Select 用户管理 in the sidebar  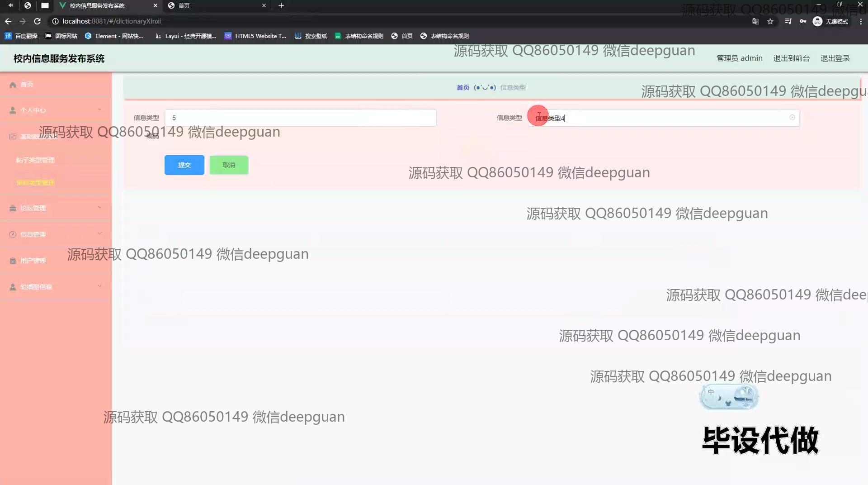tap(33, 261)
